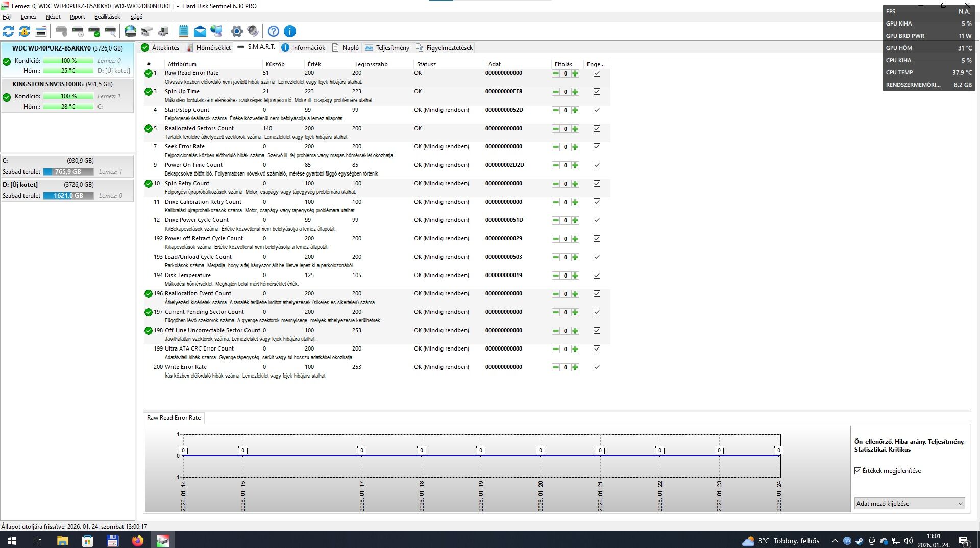Toggle checkbox for Disk Temperature row
This screenshot has width=980, height=548.
point(597,276)
